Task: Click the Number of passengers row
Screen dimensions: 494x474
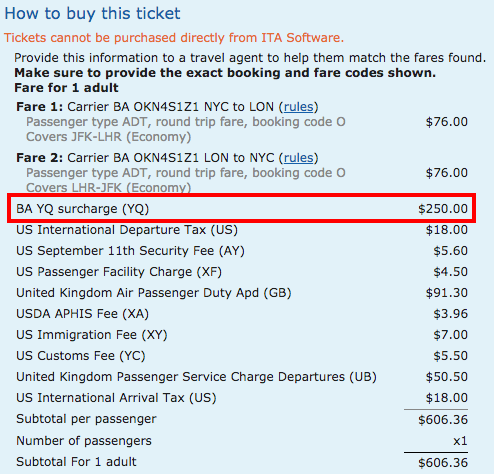Action: point(242,441)
